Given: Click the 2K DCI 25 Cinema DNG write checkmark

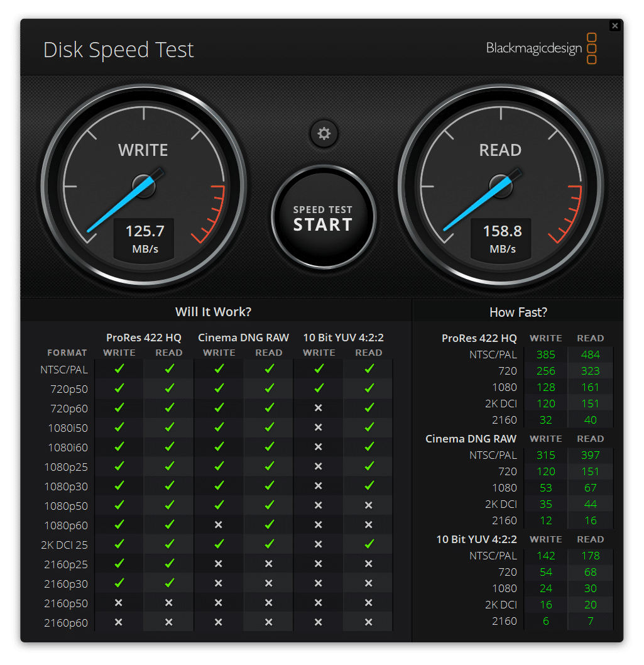Looking at the screenshot, I should (219, 544).
